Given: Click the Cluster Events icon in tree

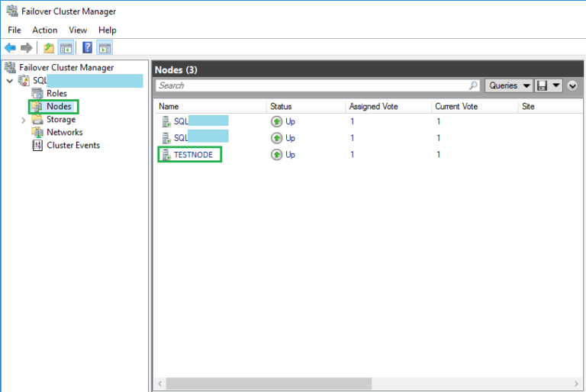Looking at the screenshot, I should (37, 146).
